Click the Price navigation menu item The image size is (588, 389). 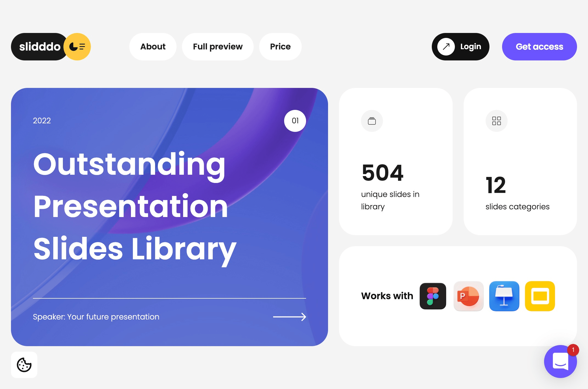(x=280, y=46)
